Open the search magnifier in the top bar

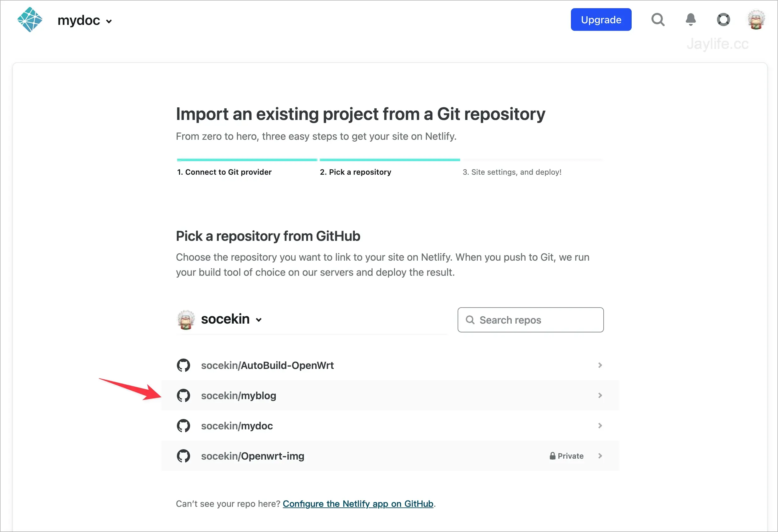click(x=657, y=20)
